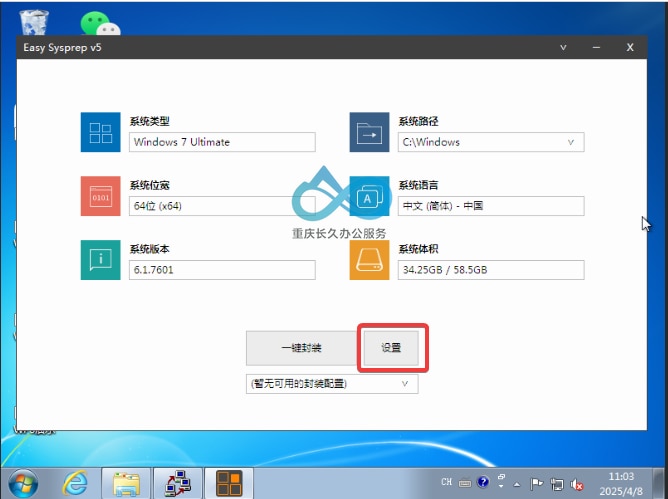Click the muted volume speaker icon
This screenshot has height=499, width=668.
(577, 485)
